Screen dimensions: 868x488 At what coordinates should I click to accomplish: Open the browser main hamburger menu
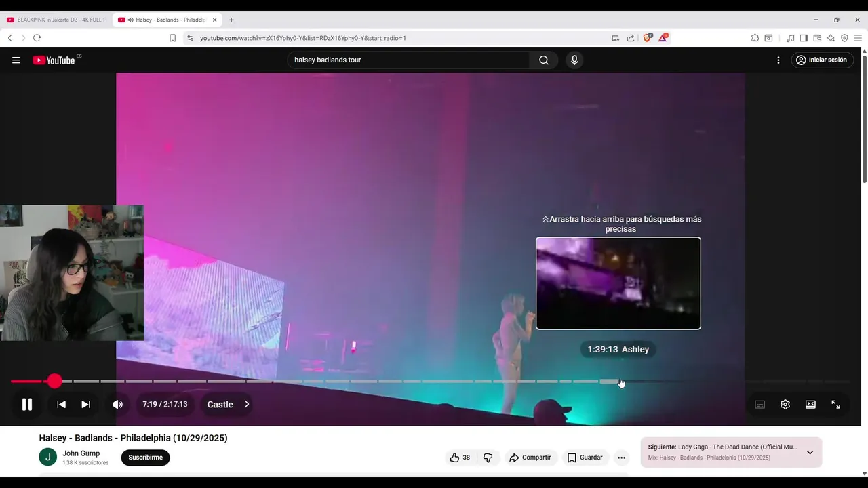click(859, 38)
